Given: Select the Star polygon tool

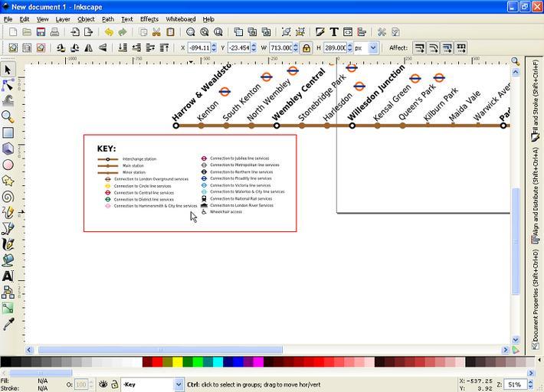Looking at the screenshot, I should tap(8, 181).
